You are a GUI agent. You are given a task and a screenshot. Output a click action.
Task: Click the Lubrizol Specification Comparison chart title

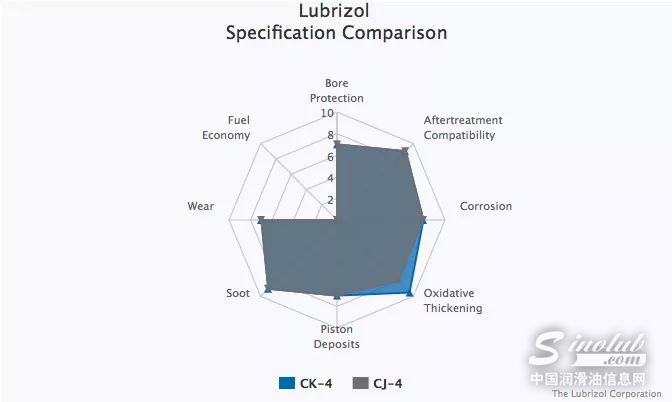(x=337, y=22)
